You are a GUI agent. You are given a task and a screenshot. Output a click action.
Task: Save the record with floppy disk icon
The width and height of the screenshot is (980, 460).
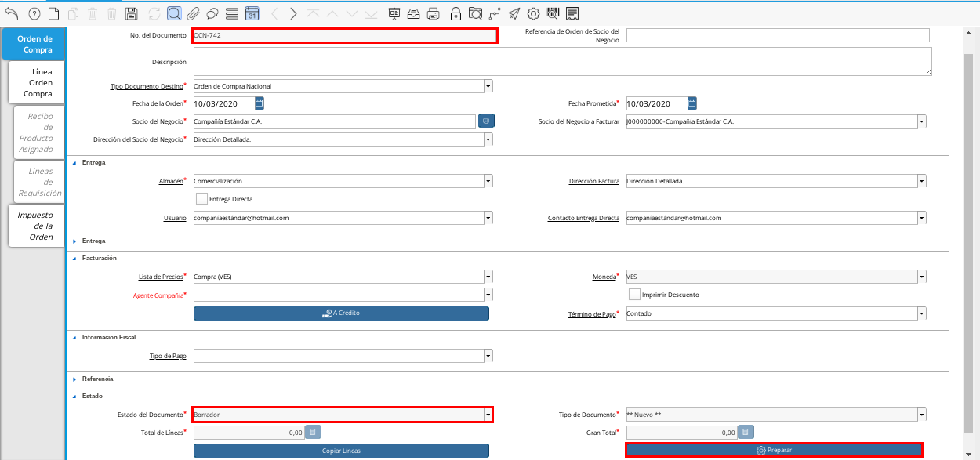132,13
